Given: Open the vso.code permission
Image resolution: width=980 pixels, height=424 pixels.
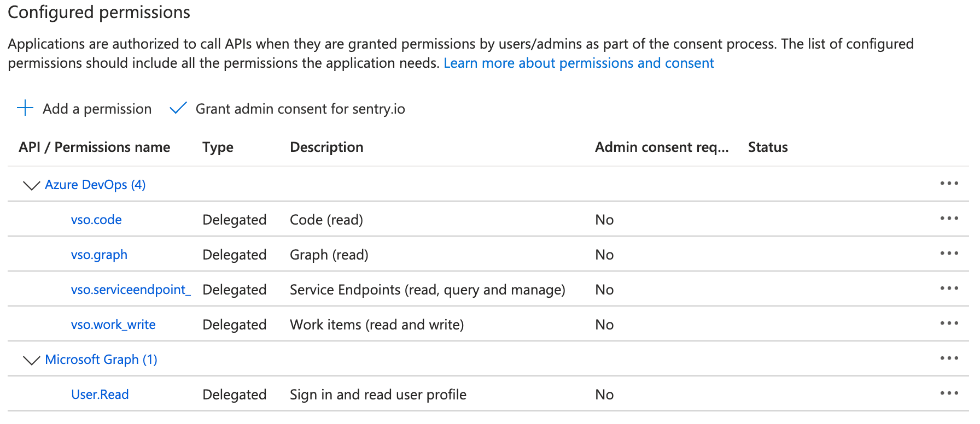Looking at the screenshot, I should [96, 220].
